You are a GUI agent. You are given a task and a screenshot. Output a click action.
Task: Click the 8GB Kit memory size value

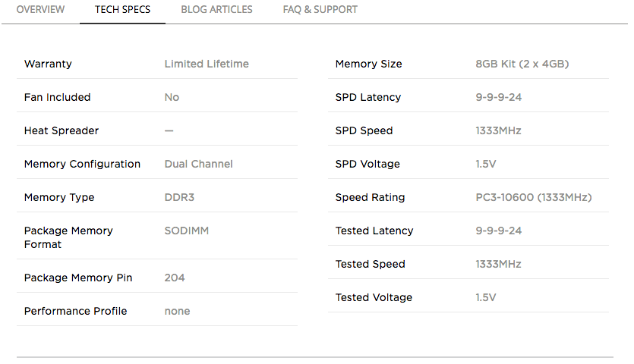click(x=522, y=64)
